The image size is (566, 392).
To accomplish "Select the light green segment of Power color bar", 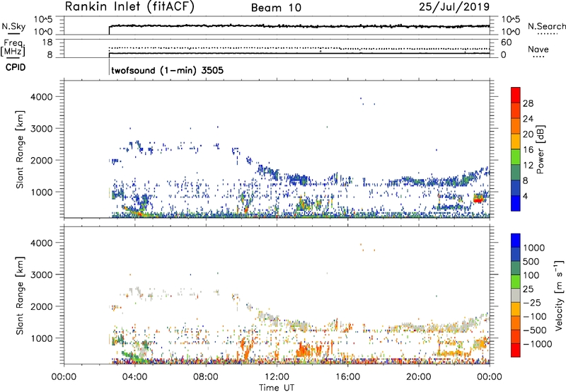I will tap(516, 157).
